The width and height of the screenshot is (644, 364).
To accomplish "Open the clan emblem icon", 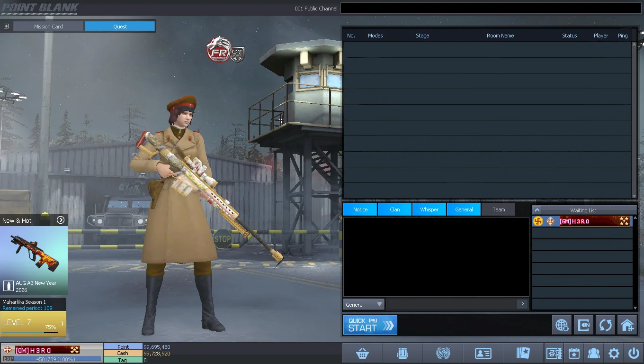I will coord(443,353).
